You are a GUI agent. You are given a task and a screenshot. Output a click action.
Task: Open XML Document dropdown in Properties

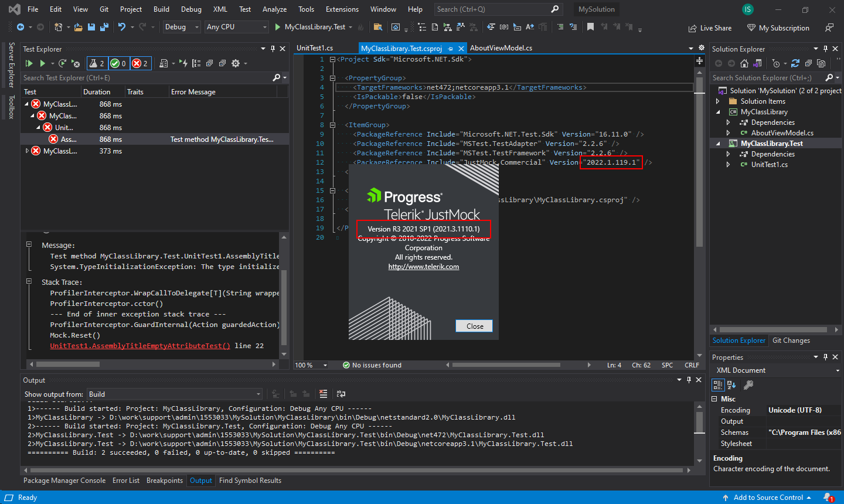click(x=777, y=370)
